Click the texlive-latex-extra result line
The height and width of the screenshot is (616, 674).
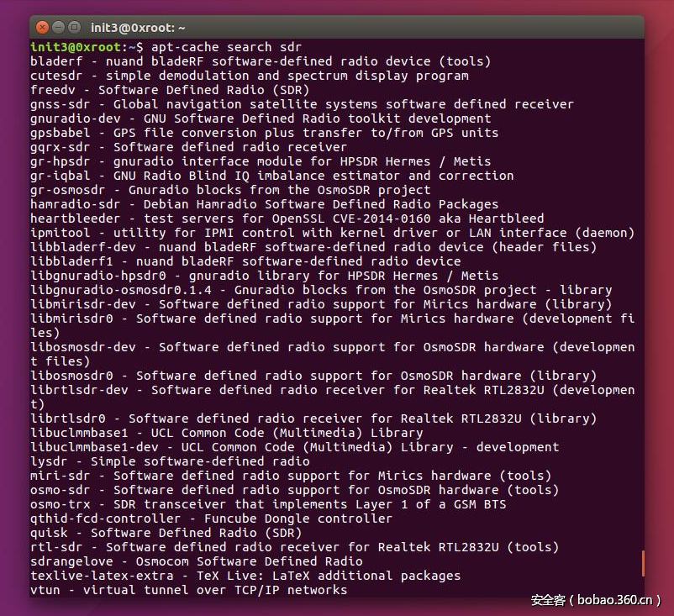245,576
